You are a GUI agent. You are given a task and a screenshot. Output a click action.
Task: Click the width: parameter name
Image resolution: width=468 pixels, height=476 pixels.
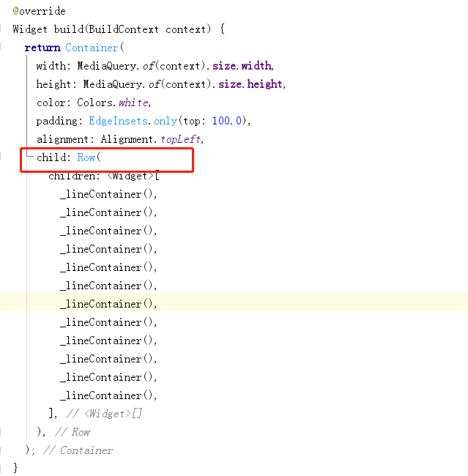click(53, 66)
